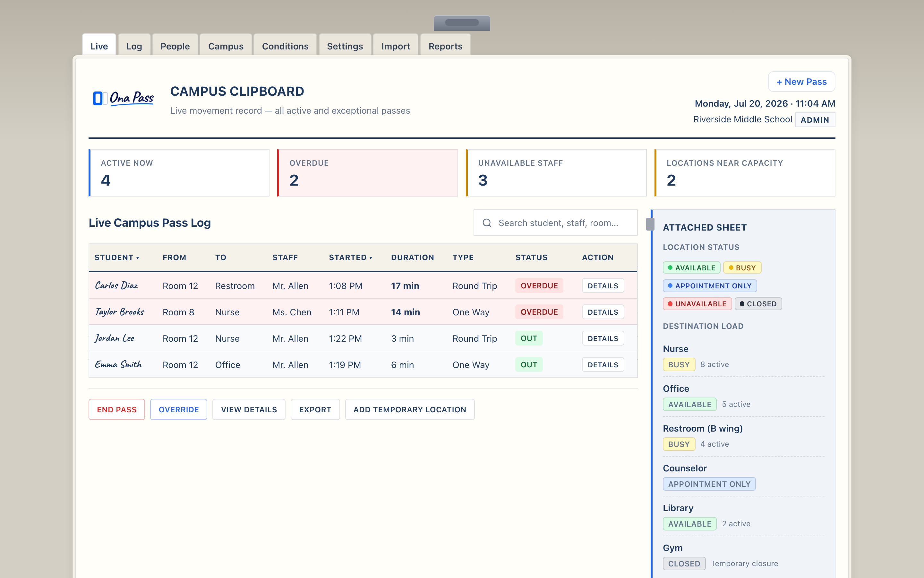Click the AVAILABLE legend chip

[x=691, y=267]
